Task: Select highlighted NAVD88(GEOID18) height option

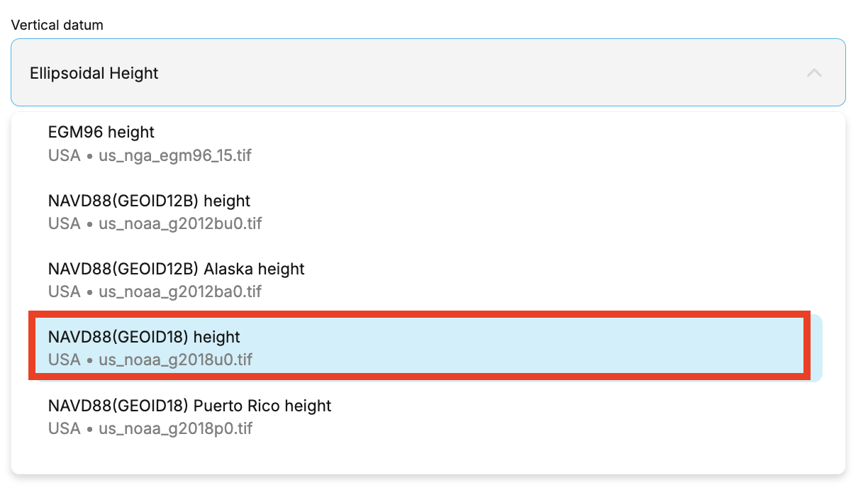Action: tap(428, 347)
